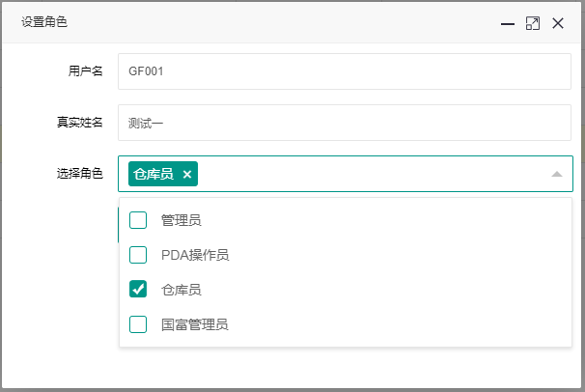Click the 用户名 field label
Screen dimensions: 585x392
pos(86,70)
